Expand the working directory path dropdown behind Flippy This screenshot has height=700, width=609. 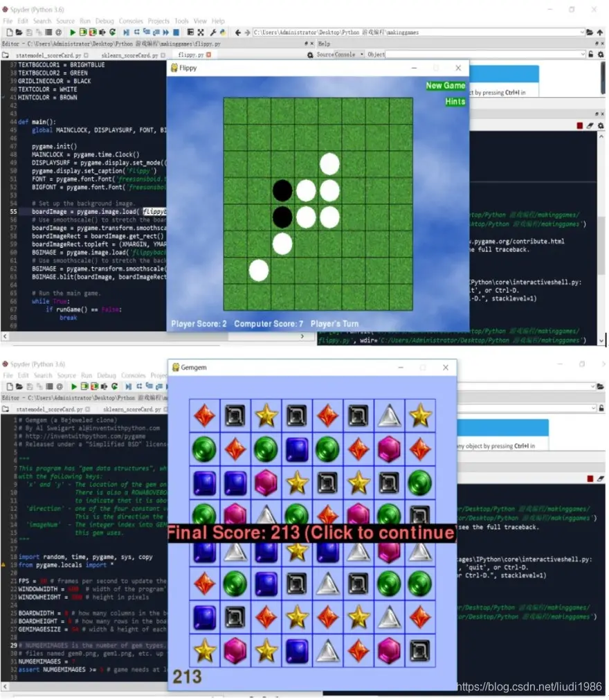point(582,32)
